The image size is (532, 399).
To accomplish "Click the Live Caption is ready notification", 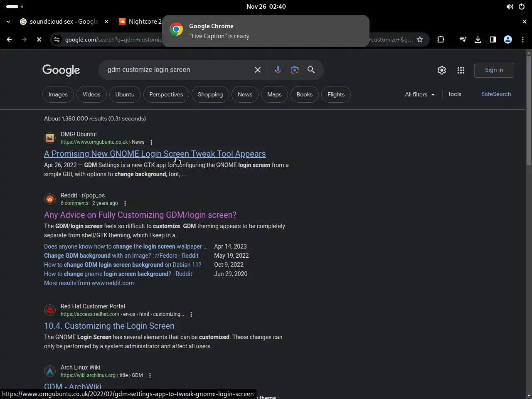I will 266,31.
